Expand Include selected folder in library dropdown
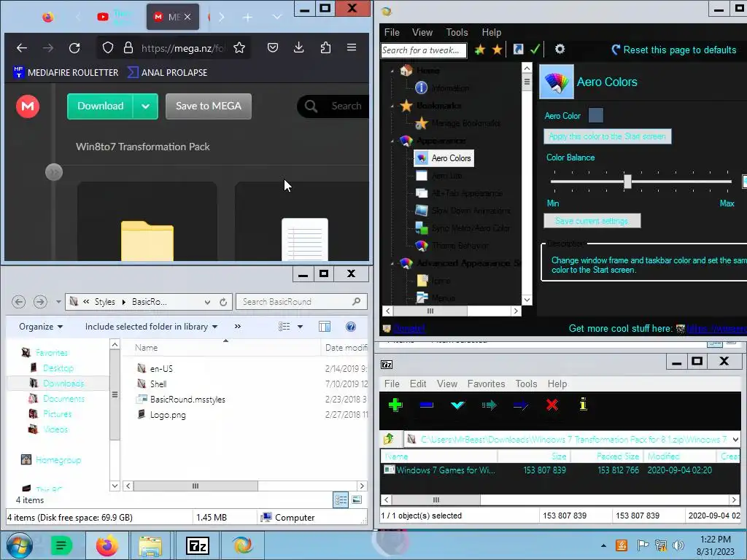 coord(152,327)
